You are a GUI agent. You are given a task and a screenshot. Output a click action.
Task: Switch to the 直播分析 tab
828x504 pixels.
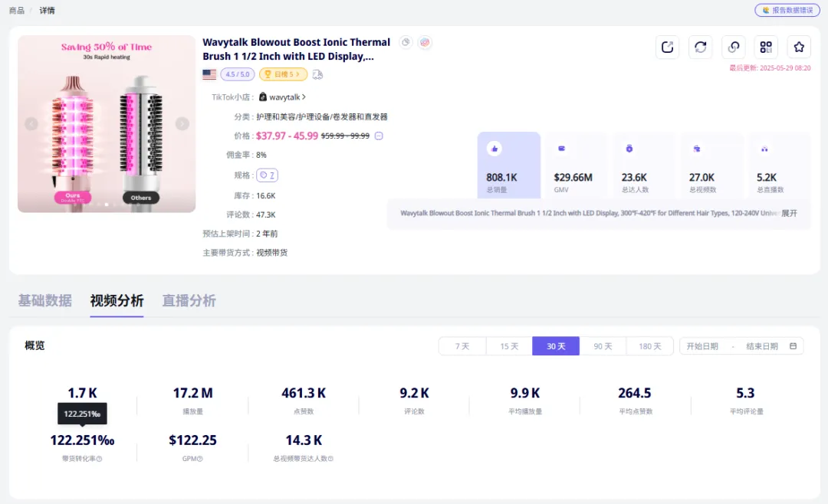[x=189, y=301]
